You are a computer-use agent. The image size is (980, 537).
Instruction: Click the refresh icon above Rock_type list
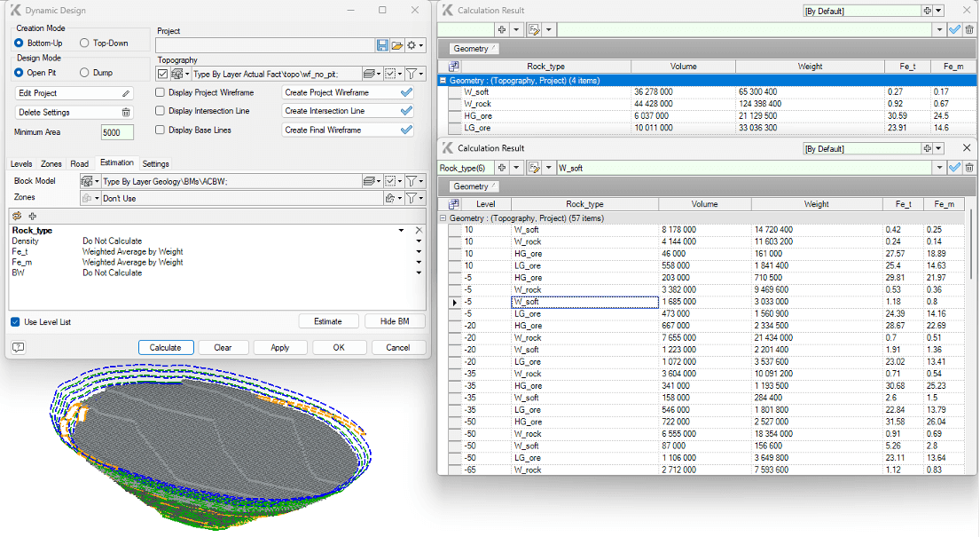[x=16, y=217]
